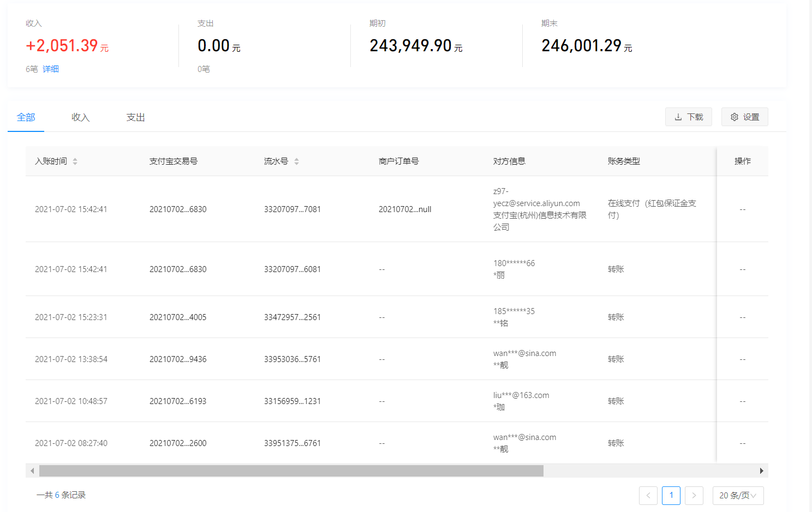Viewport: 812px width, 512px height.
Task: Switch to the 收入 tab
Action: click(x=80, y=117)
